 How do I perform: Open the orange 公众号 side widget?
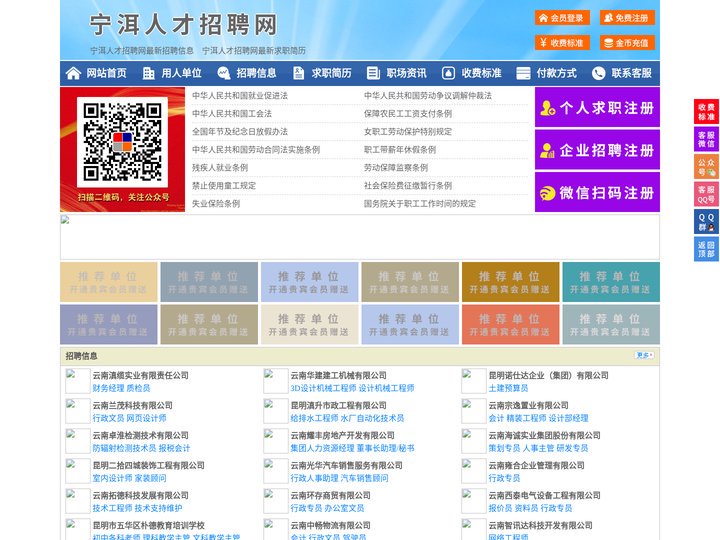[x=706, y=167]
